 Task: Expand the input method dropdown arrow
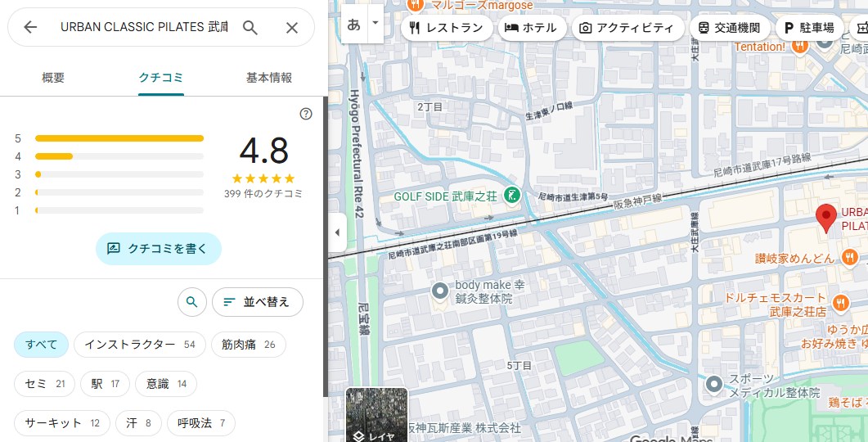tap(376, 24)
